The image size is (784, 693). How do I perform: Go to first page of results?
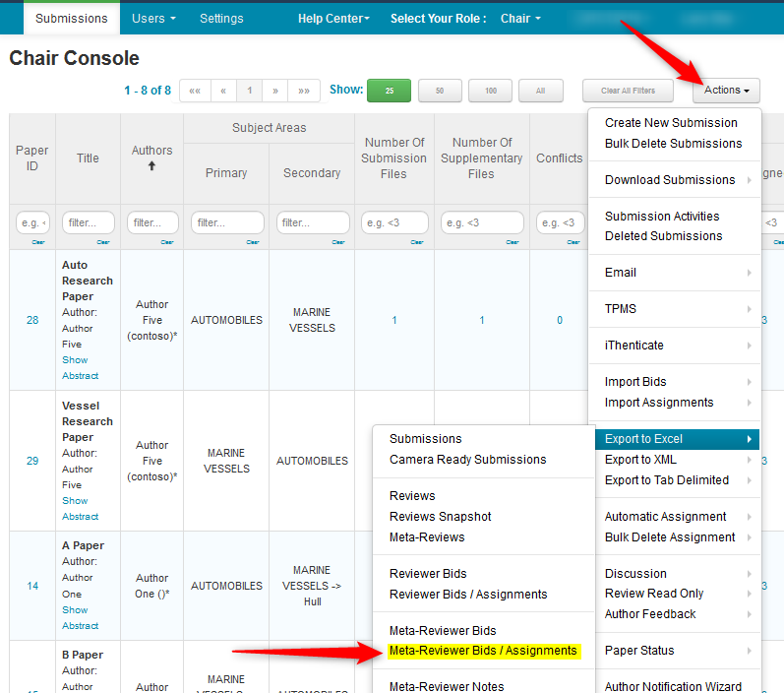195,91
